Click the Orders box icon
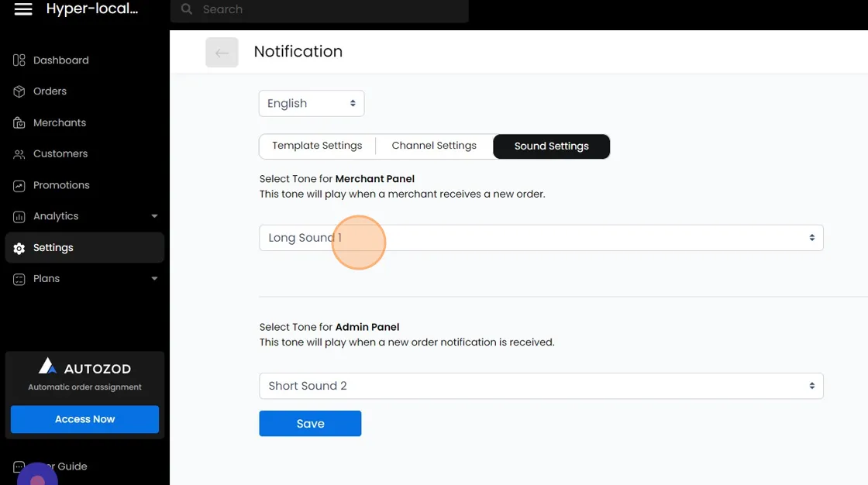The width and height of the screenshot is (868, 485). tap(19, 91)
